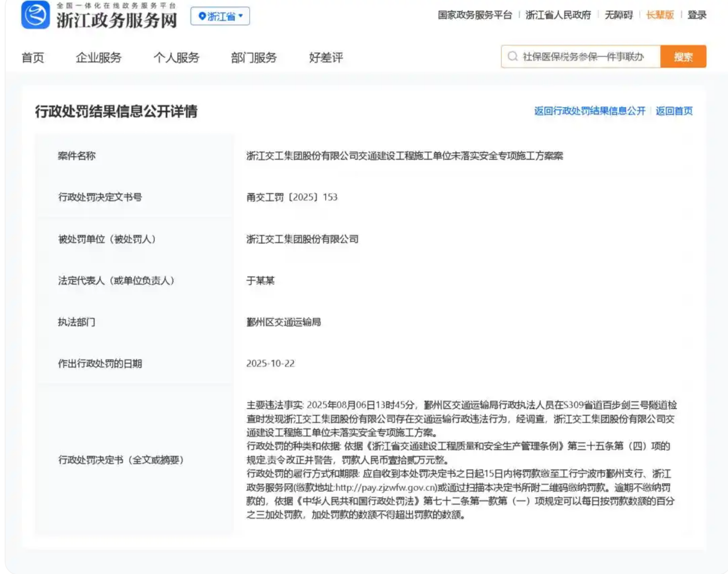Screen dimensions: 728x574
Task: Click the orange 搜索 button
Action: pyautogui.click(x=683, y=56)
